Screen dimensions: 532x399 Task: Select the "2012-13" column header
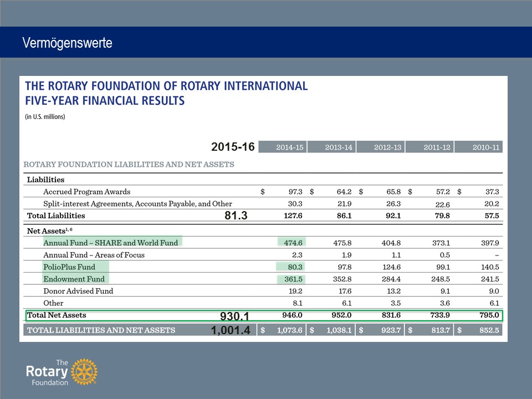(381, 147)
